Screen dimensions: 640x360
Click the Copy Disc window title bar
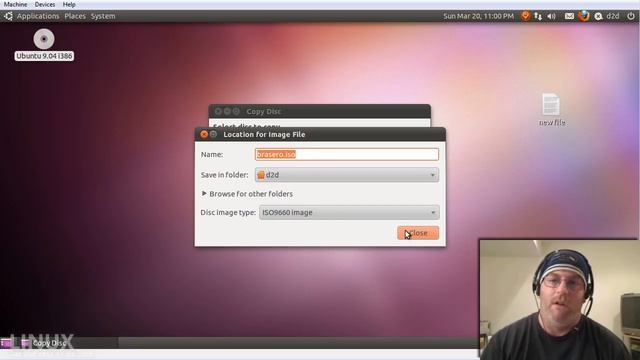pos(319,111)
